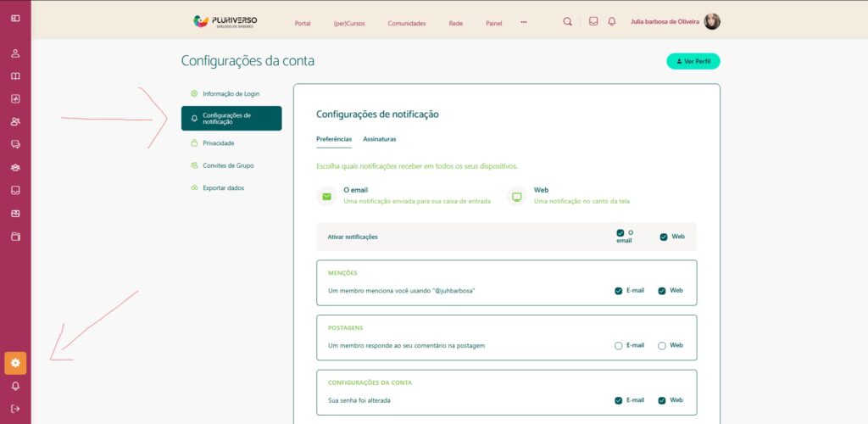Click the Configurações de notificação panel title
868x424 pixels.
377,114
